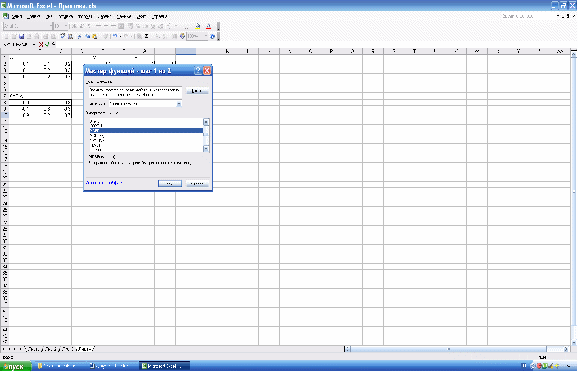Image resolution: width=578 pixels, height=372 pixels.
Task: Open the Zoom percentage dropdown
Action: [x=206, y=36]
